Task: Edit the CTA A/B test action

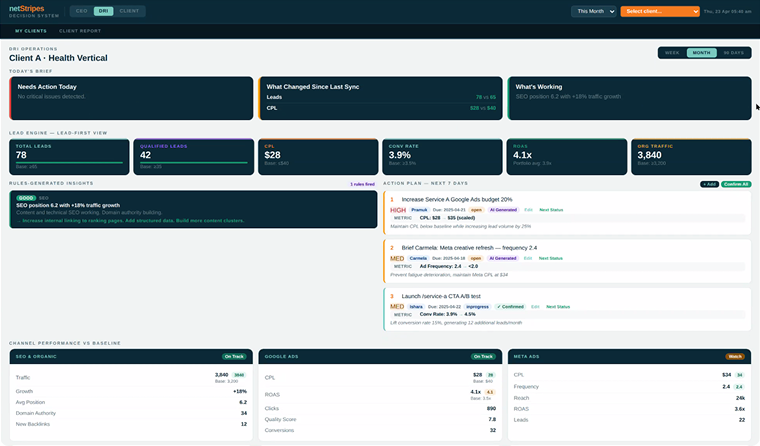Action: coord(535,307)
